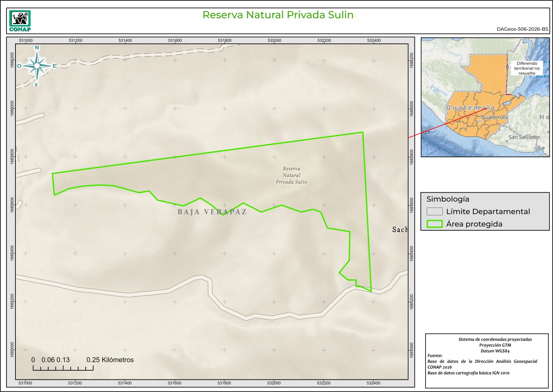The width and height of the screenshot is (553, 392).
Task: Click the Guatemala inset locator map
Action: click(x=485, y=97)
